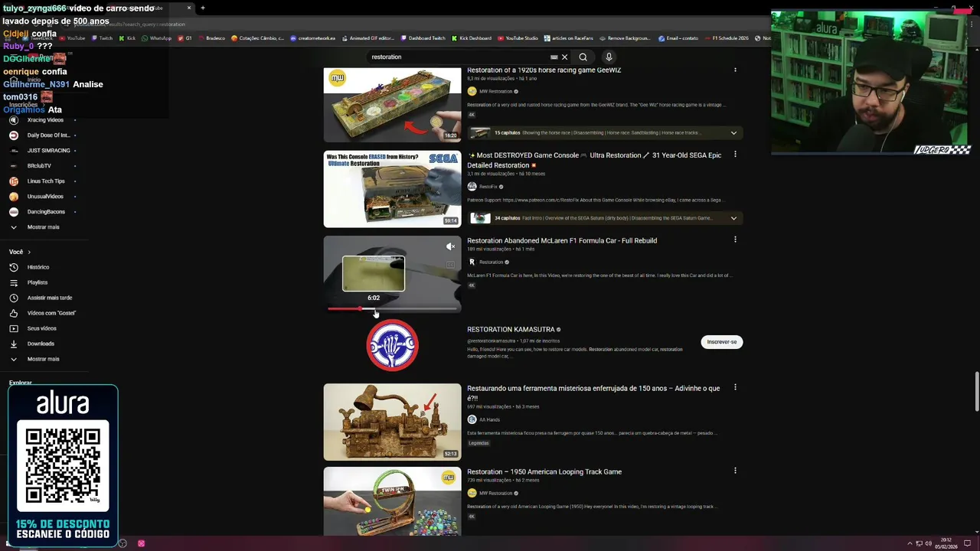The height and width of the screenshot is (551, 980).
Task: Show hidden system tray icons chevron
Action: coord(910,543)
